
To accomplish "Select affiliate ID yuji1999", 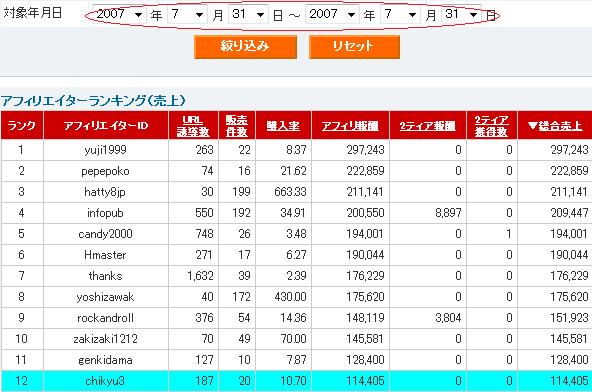I will pyautogui.click(x=105, y=150).
